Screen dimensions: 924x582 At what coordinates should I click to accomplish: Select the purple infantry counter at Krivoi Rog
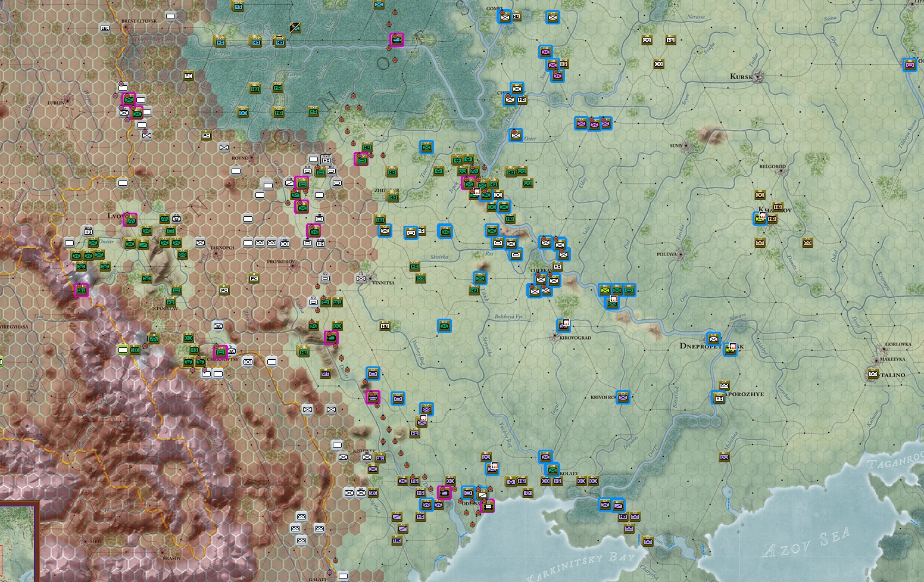(623, 397)
